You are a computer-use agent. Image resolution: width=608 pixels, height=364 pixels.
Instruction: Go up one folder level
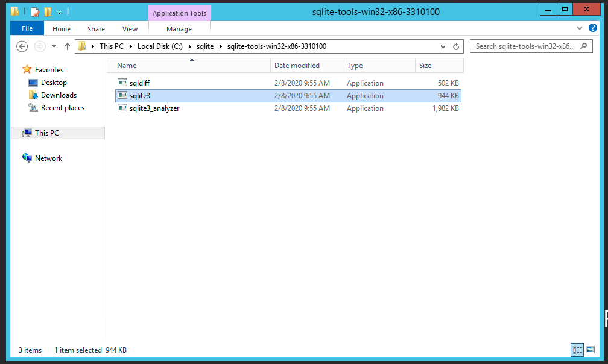(x=68, y=46)
